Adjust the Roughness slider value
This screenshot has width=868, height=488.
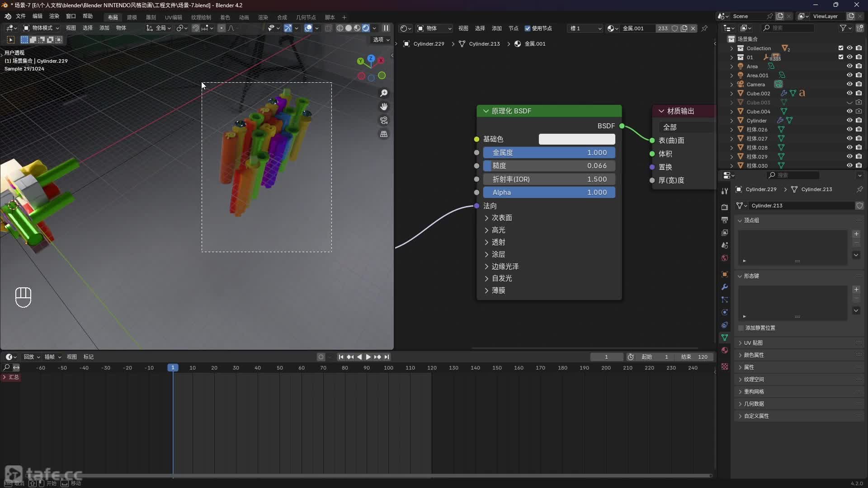549,166
